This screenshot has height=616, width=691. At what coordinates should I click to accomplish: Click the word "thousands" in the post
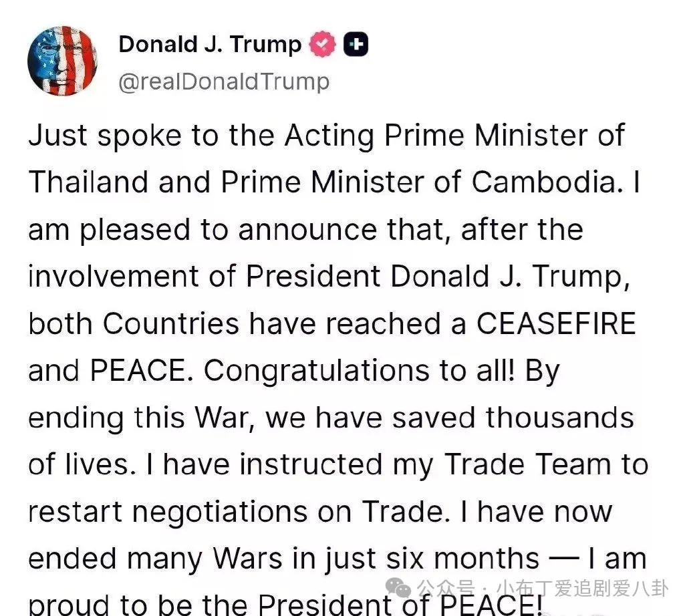[559, 418]
